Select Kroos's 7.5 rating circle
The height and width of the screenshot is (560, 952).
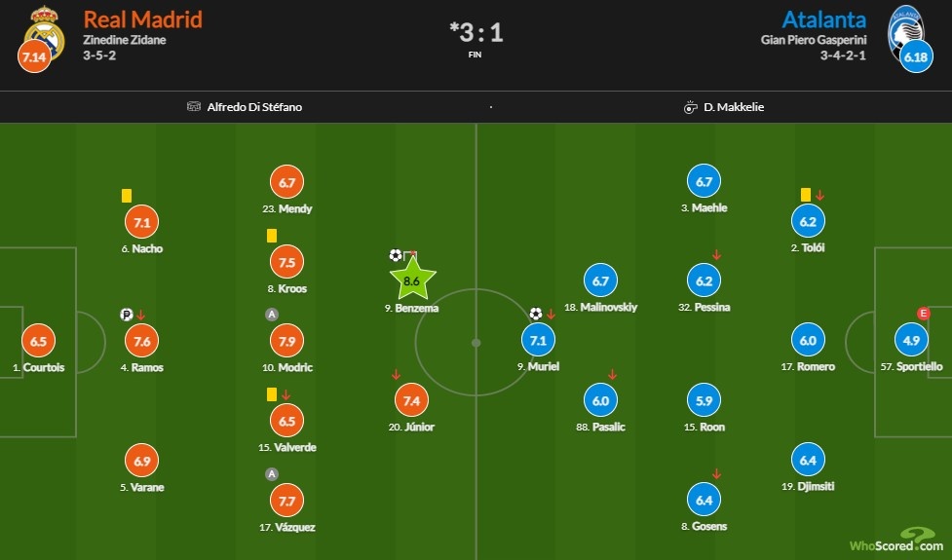pyautogui.click(x=286, y=262)
